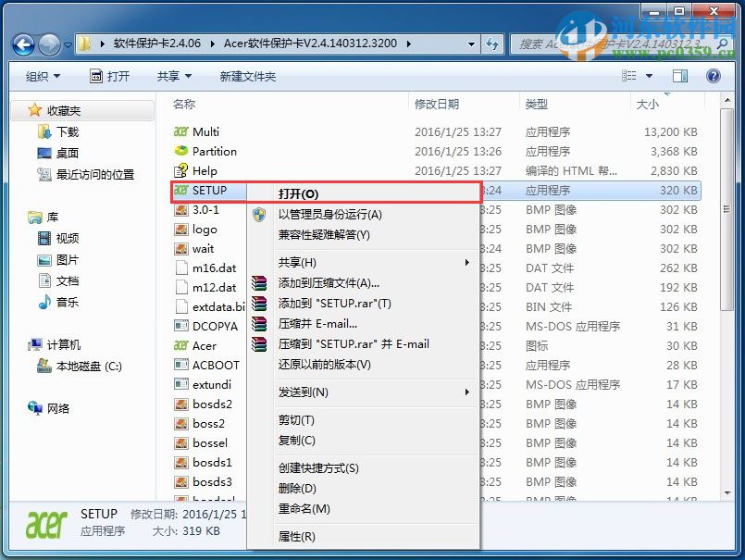Click the refresh icon in address bar
This screenshot has width=745, height=560.
(493, 44)
